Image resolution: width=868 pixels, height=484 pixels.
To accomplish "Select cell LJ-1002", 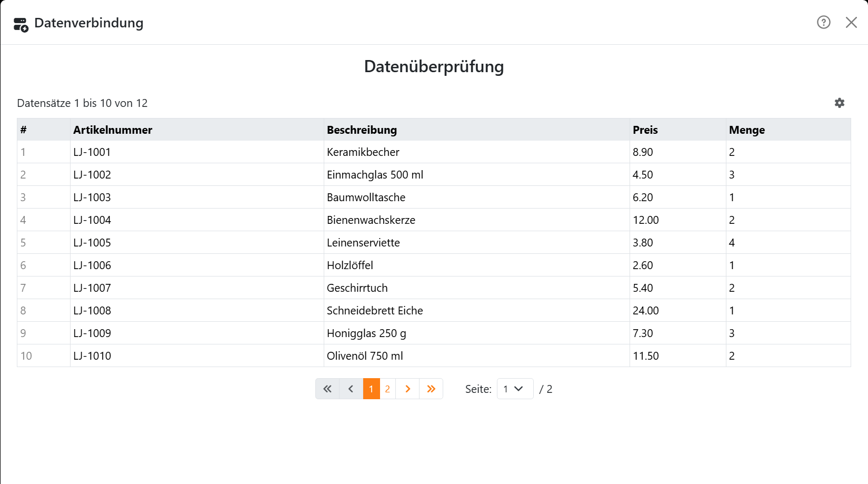I will (197, 175).
